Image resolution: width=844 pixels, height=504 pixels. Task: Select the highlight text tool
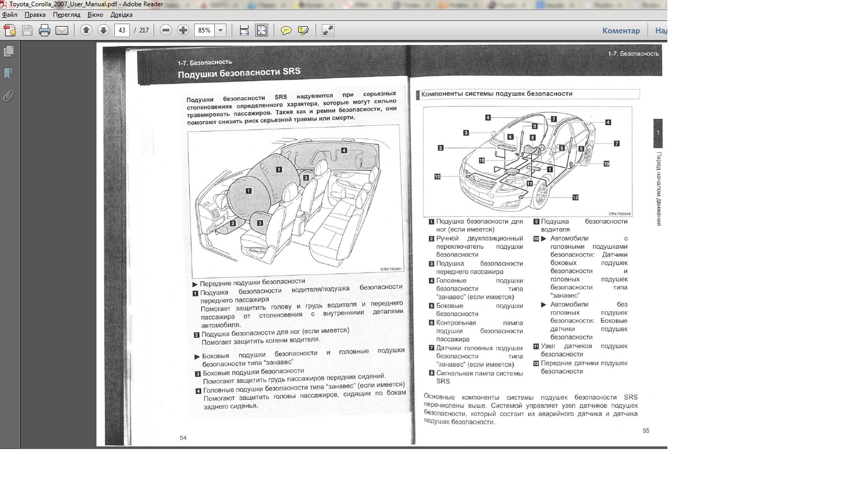coord(303,30)
